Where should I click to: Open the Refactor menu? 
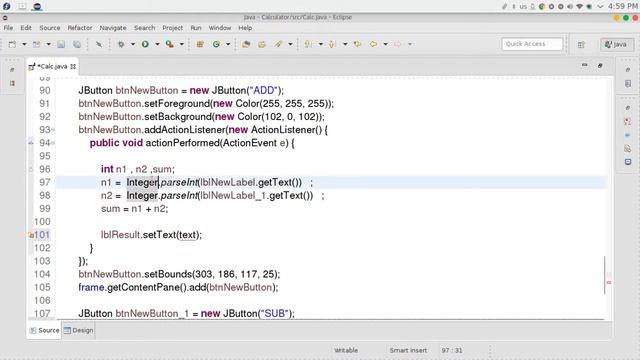click(x=80, y=28)
